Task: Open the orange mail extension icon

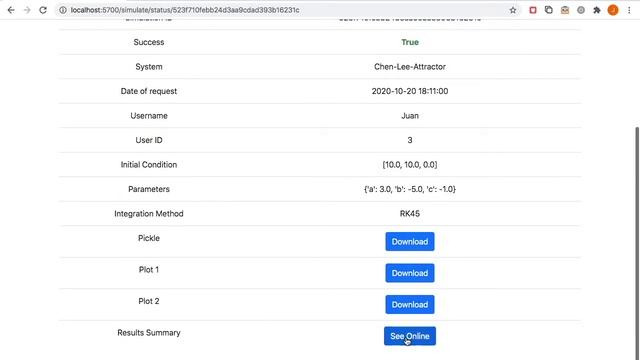Action: (565, 10)
